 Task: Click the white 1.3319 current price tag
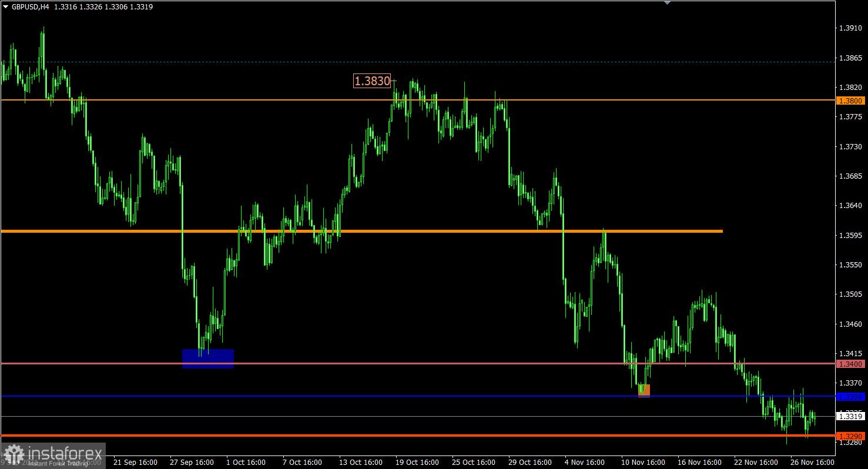pyautogui.click(x=850, y=416)
